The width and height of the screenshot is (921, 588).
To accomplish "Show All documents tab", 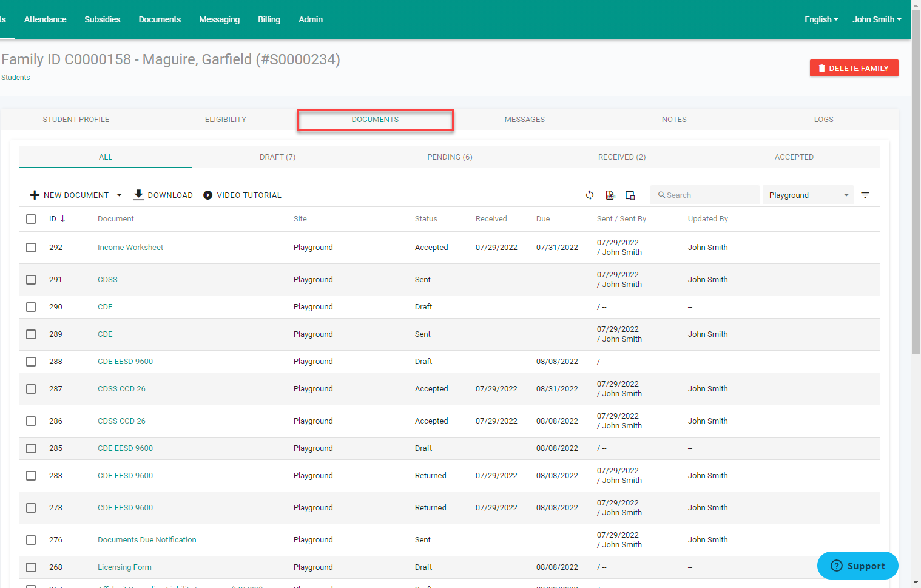I will tap(106, 157).
